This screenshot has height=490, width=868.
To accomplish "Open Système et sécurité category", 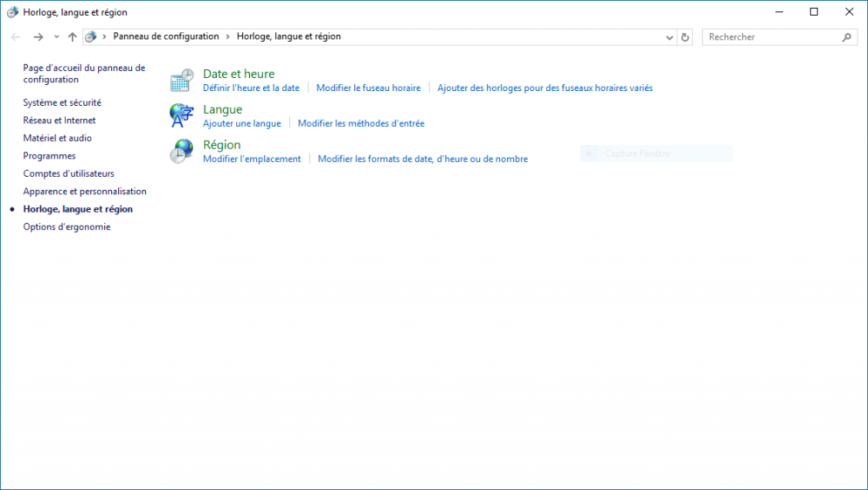I will [x=62, y=102].
